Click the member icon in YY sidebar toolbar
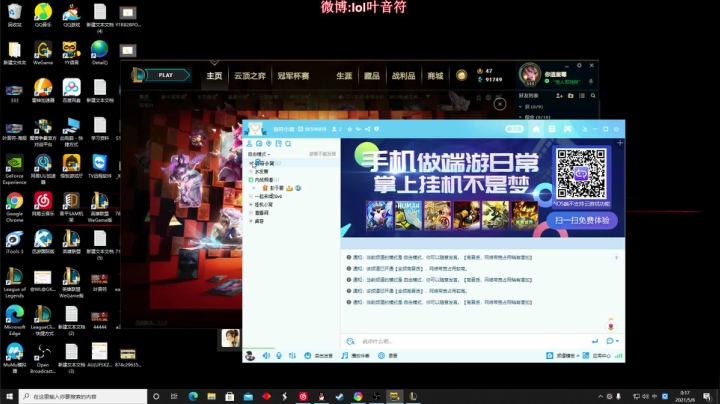The height and width of the screenshot is (404, 720). [249, 144]
